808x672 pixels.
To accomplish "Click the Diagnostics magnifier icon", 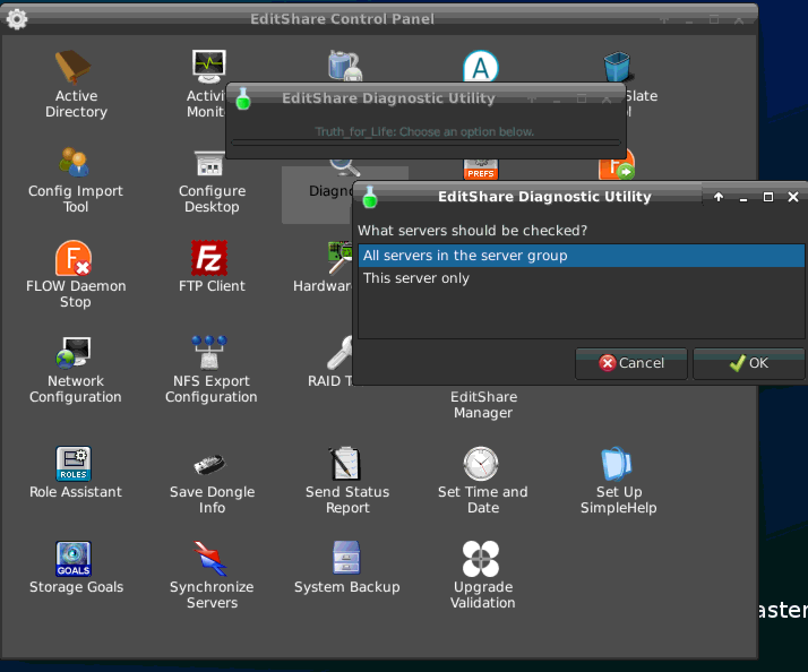I will 345,167.
